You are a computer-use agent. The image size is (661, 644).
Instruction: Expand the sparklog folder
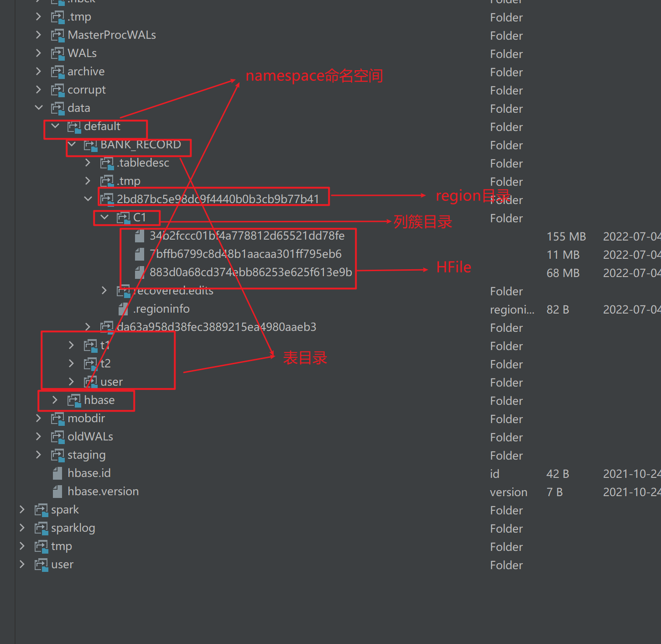pyautogui.click(x=22, y=528)
